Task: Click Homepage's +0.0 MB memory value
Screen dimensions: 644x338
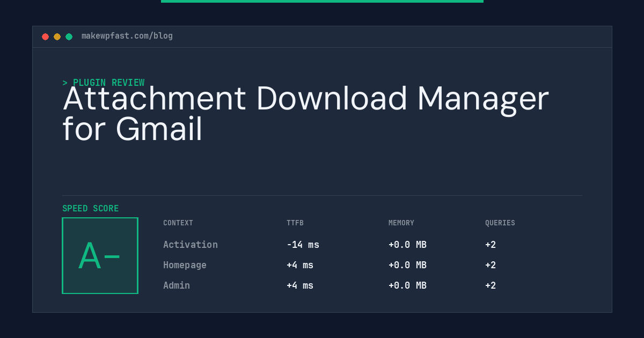Action: [x=407, y=265]
